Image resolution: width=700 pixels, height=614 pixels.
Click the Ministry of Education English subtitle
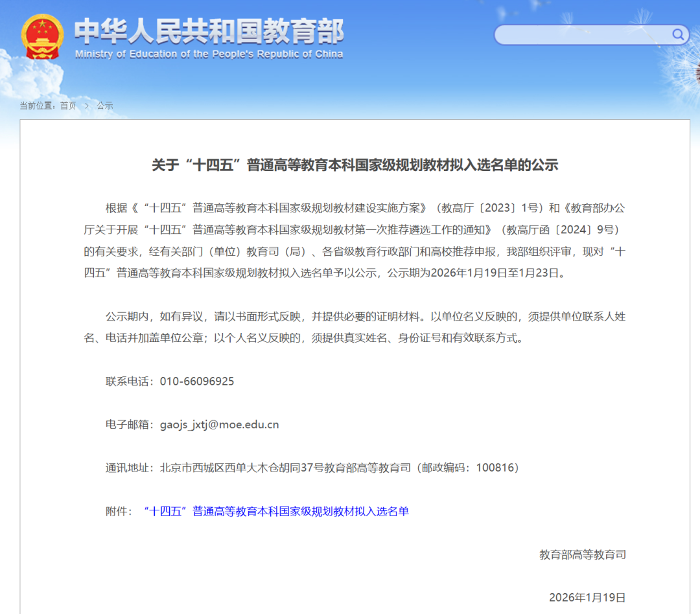(x=209, y=54)
